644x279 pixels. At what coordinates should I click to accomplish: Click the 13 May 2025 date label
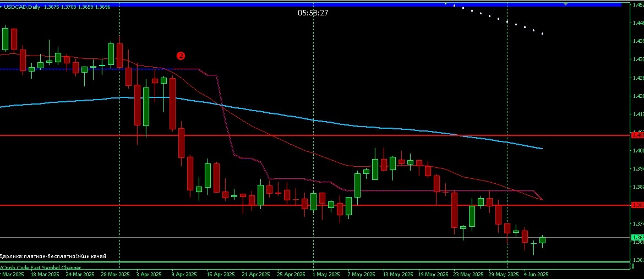(x=397, y=274)
